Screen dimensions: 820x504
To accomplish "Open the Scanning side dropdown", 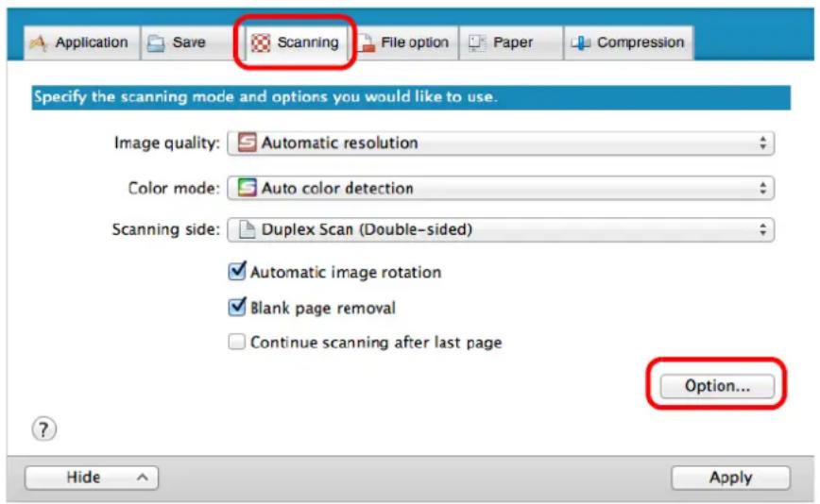I will pyautogui.click(x=501, y=229).
